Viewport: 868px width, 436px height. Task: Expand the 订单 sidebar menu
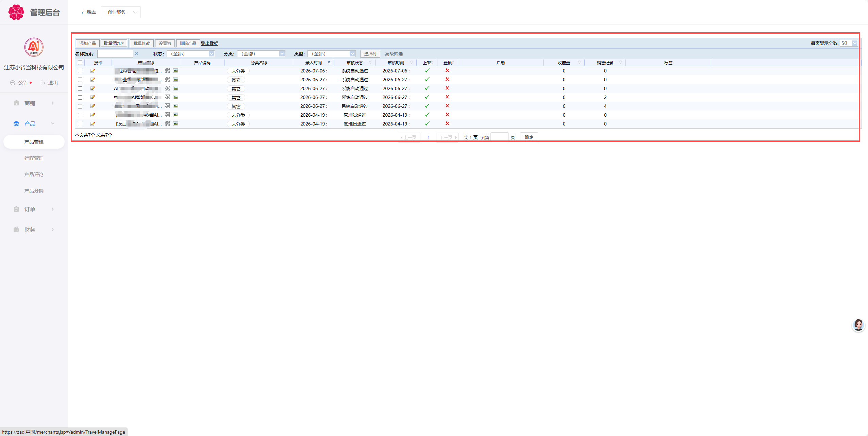point(34,209)
